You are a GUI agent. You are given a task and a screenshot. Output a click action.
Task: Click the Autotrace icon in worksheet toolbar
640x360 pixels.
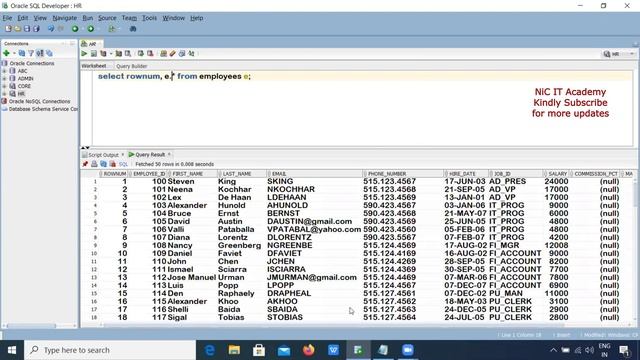pos(119,53)
